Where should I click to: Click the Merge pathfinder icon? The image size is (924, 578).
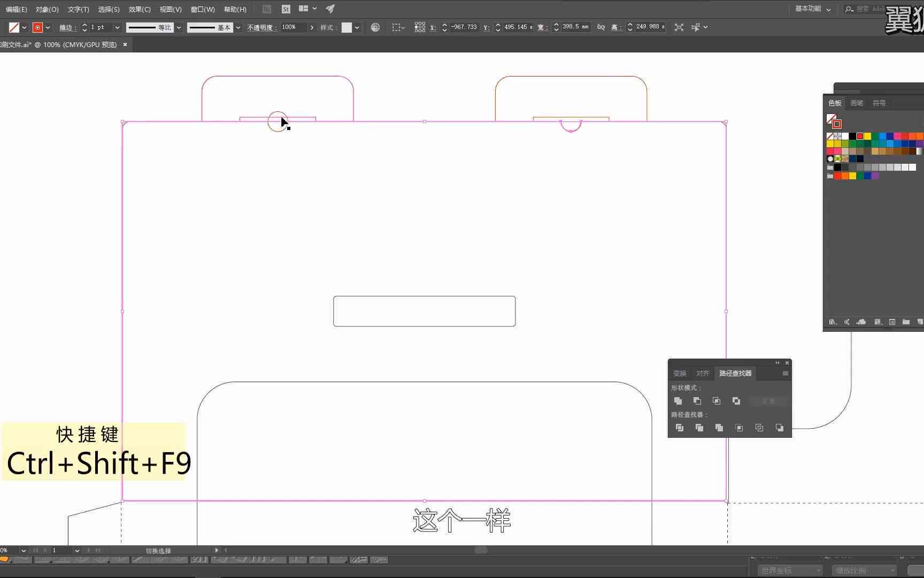click(x=719, y=428)
